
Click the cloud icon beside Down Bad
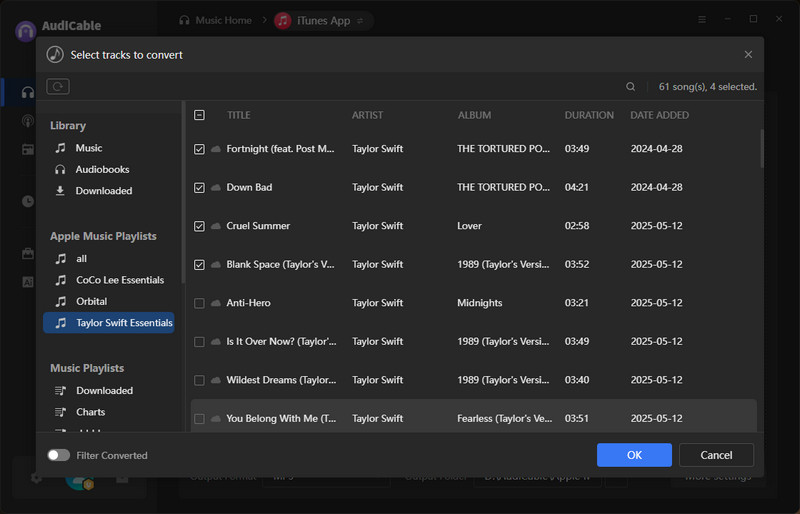[x=216, y=187]
